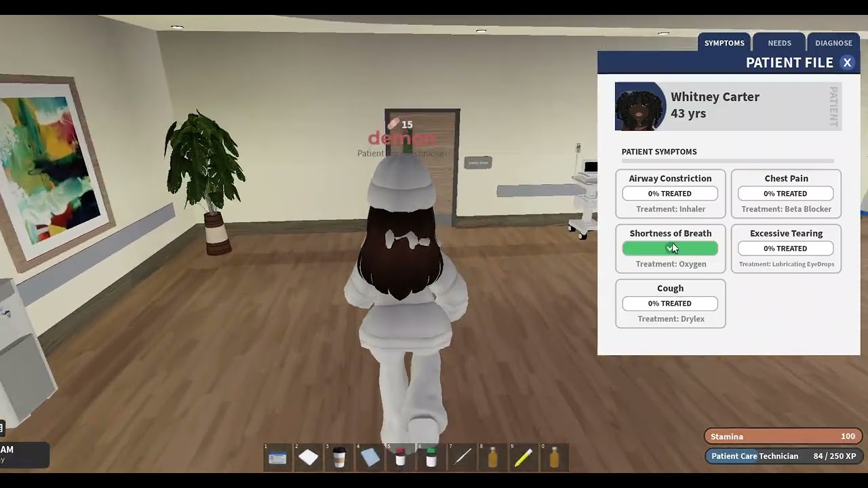Select the Excessive Tearing symptom card

click(x=786, y=248)
